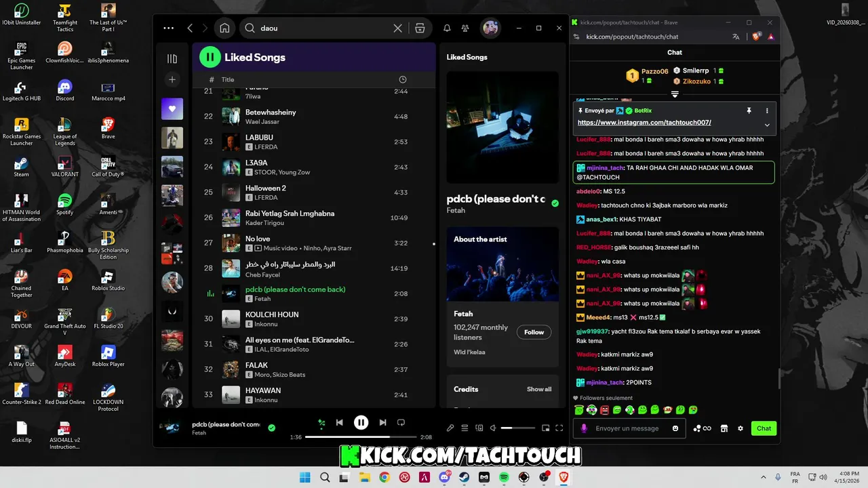Open Spotify notifications bell
Viewport: 868px width, 488px height.
(x=447, y=28)
